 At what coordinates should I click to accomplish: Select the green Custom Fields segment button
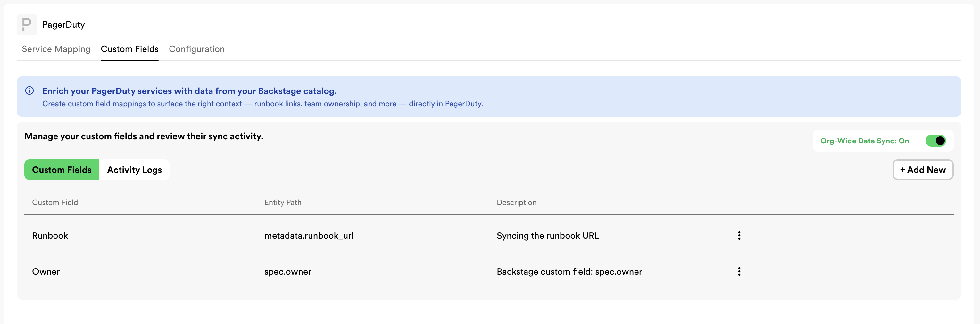tap(62, 170)
